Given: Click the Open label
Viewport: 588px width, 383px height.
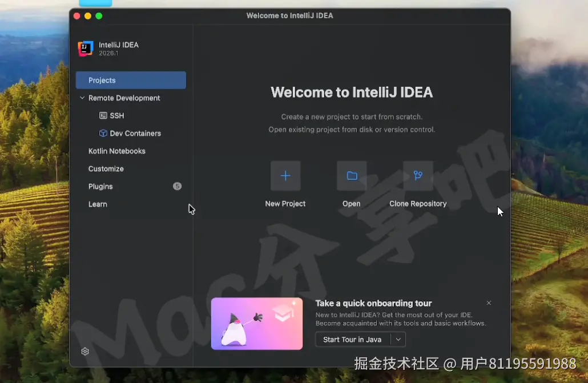Looking at the screenshot, I should 352,204.
